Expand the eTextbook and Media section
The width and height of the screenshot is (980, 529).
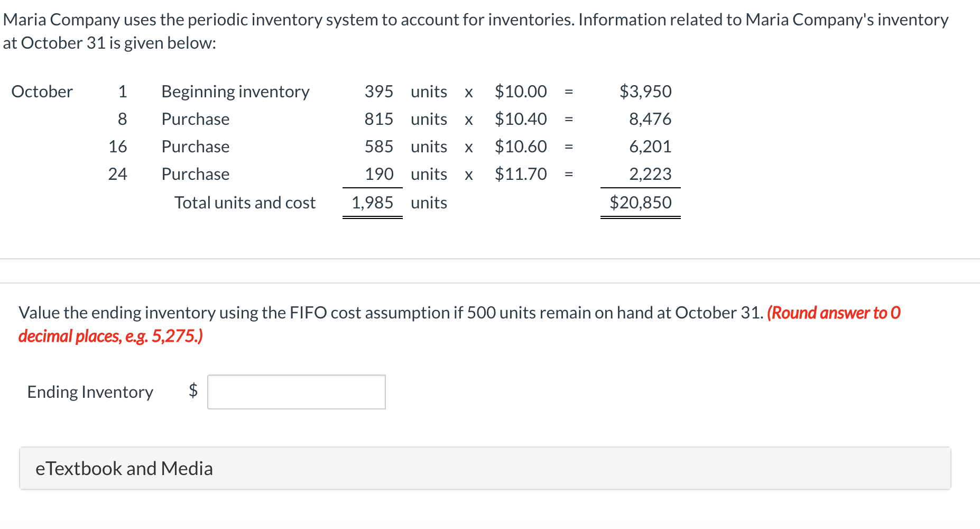point(124,469)
